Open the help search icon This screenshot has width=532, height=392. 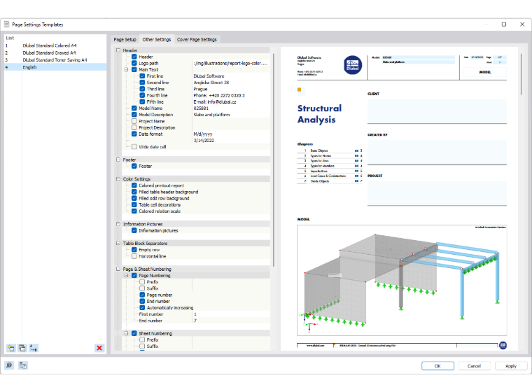coord(9,365)
